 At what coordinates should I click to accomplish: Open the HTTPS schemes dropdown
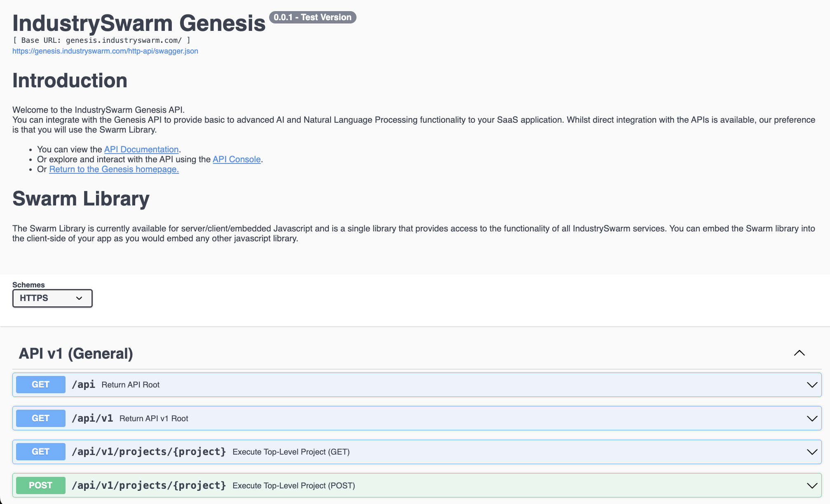coord(52,298)
